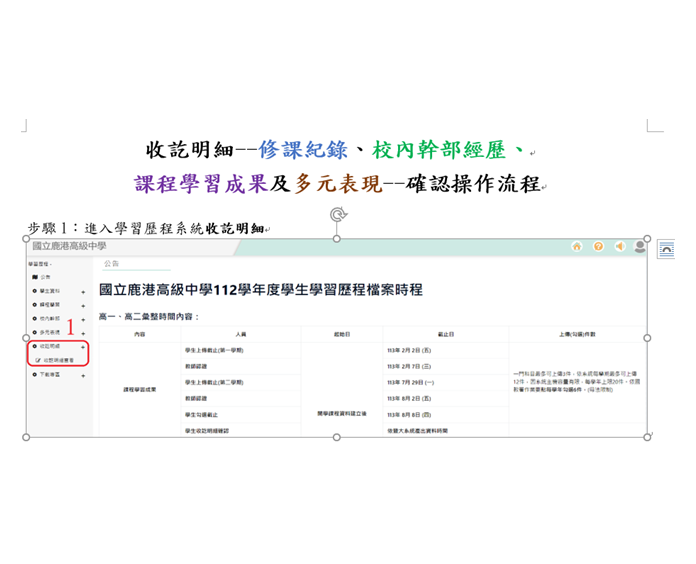Click the orange speaker announcement icon

pyautogui.click(x=620, y=246)
